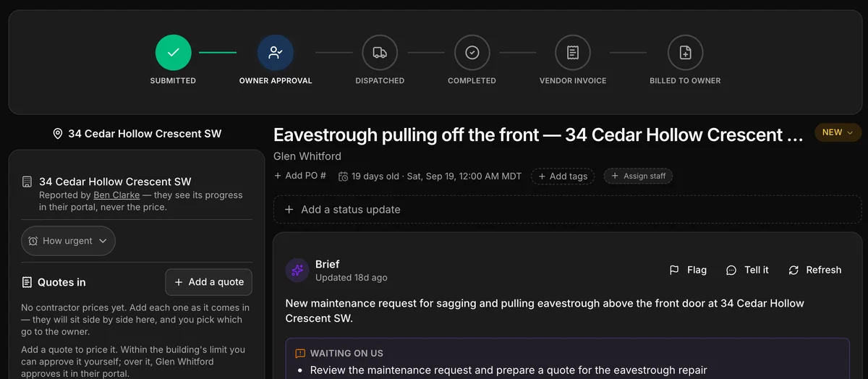Click the map pin icon beside address

click(x=58, y=134)
